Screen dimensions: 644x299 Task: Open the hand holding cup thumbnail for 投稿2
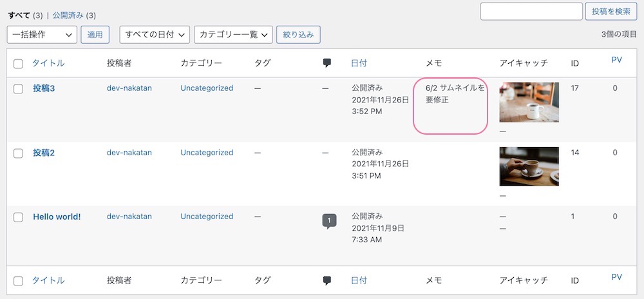point(529,166)
